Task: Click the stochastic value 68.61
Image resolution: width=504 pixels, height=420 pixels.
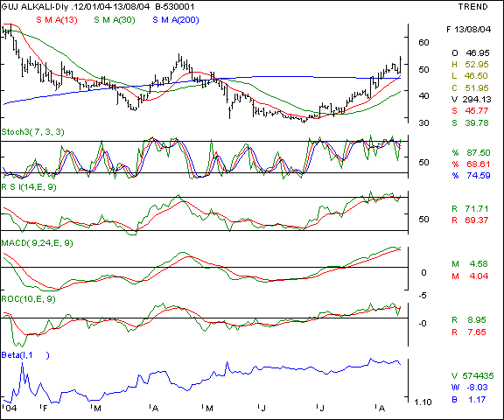Action: (479, 164)
